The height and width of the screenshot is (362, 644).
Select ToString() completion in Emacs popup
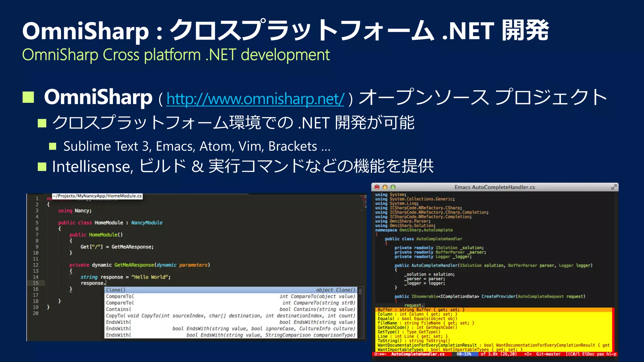click(x=494, y=341)
